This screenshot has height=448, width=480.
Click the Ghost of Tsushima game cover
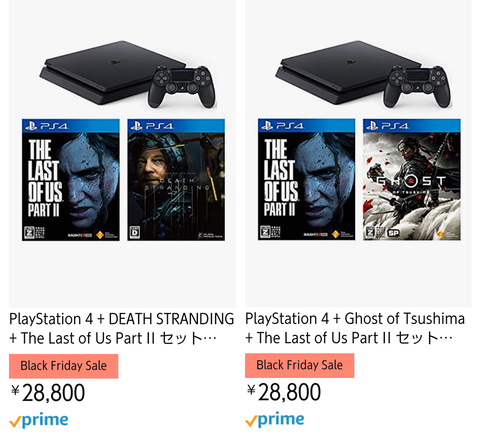(412, 179)
